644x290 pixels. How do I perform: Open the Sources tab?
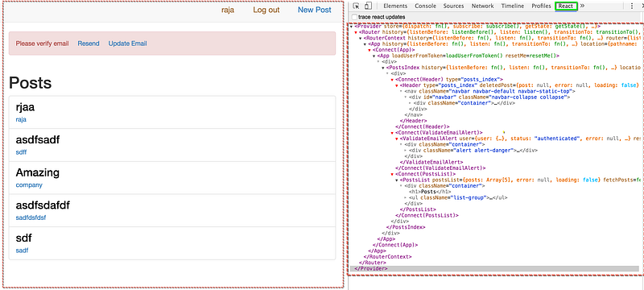(453, 6)
